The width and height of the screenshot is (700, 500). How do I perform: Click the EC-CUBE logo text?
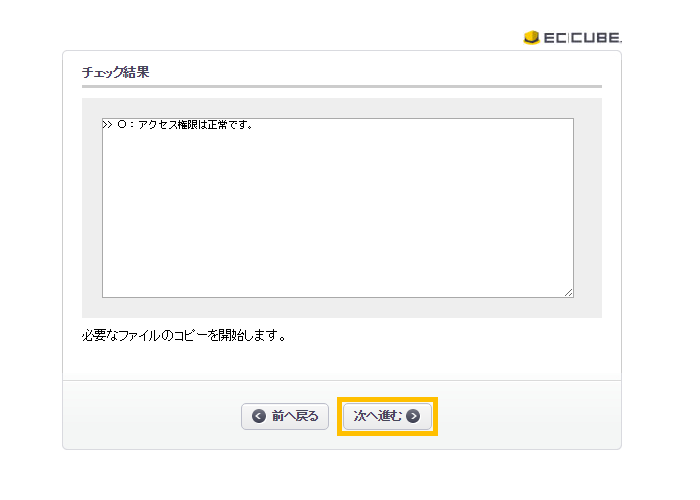pyautogui.click(x=582, y=38)
